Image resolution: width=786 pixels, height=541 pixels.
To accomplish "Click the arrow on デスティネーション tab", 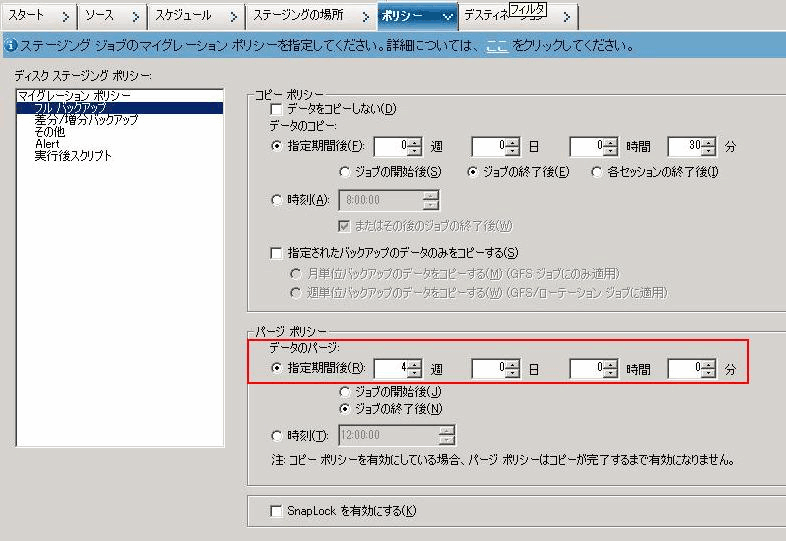I will coord(566,17).
